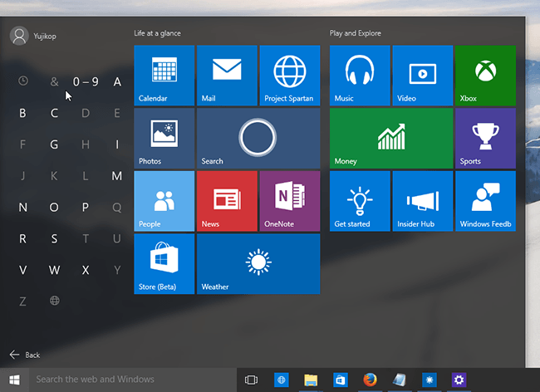Open the Get started tile
The image size is (540, 392).
pyautogui.click(x=360, y=201)
